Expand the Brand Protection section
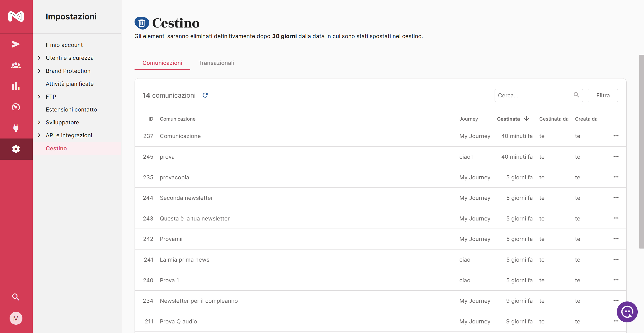This screenshot has width=644, height=333. tap(39, 71)
